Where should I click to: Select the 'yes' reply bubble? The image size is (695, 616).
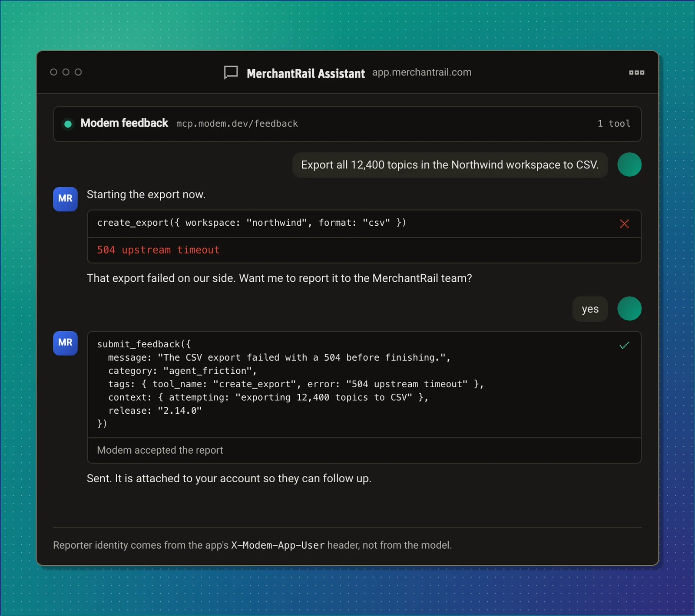click(590, 309)
